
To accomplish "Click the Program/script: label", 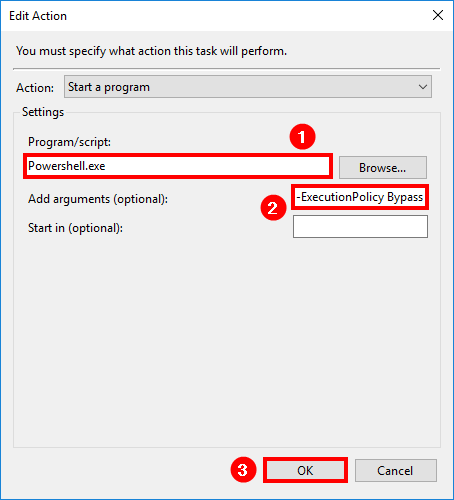I will click(x=69, y=142).
